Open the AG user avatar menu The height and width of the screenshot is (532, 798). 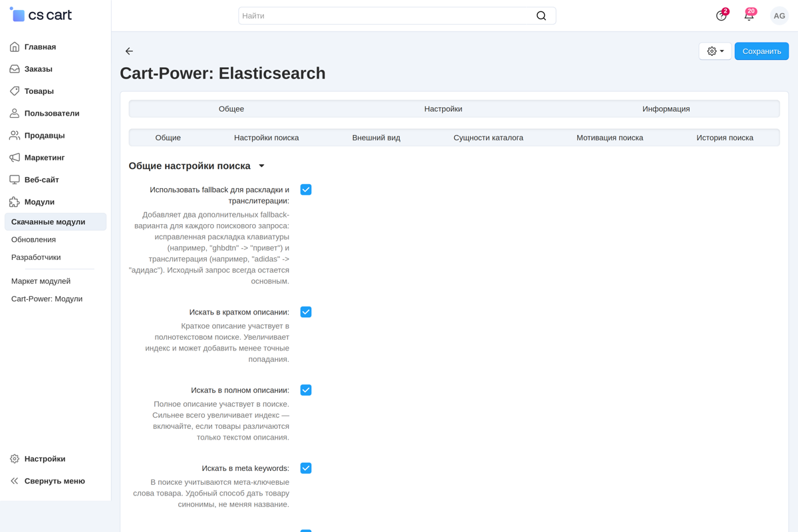pos(779,16)
